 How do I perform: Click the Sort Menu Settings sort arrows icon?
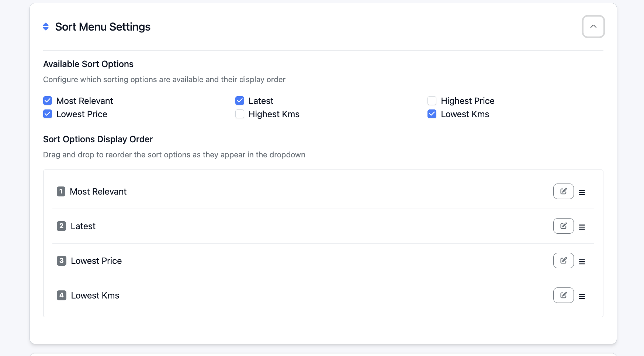click(x=46, y=27)
